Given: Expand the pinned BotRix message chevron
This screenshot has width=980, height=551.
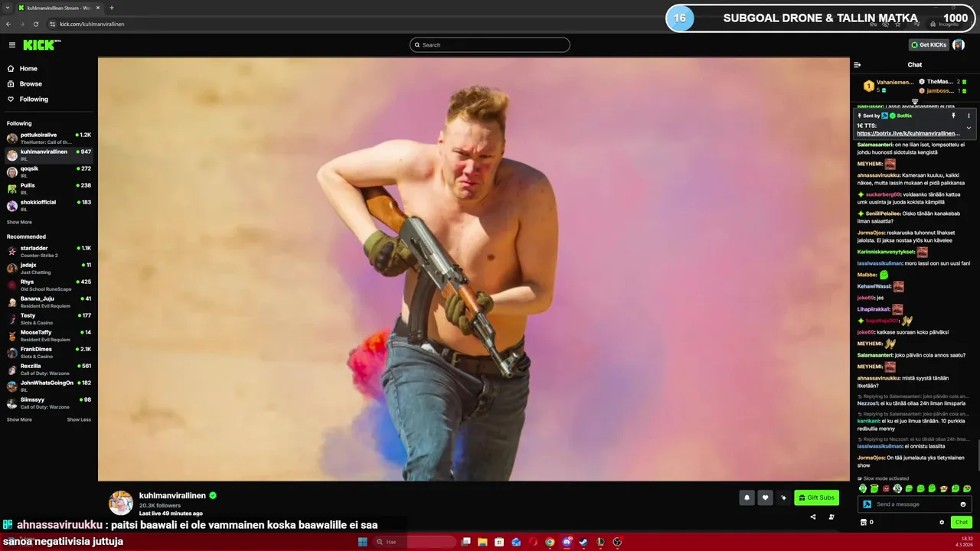Looking at the screenshot, I should [969, 128].
